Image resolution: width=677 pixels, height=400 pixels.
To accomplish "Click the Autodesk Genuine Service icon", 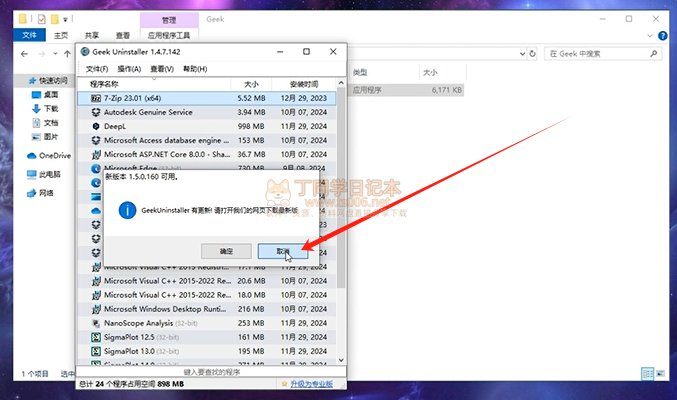I will 96,112.
